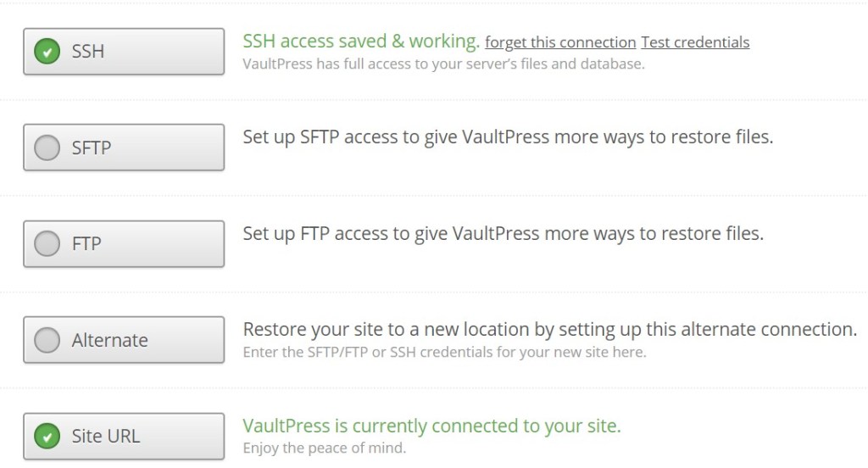Open the SFTP connection setup button
The image size is (868, 468).
click(124, 148)
